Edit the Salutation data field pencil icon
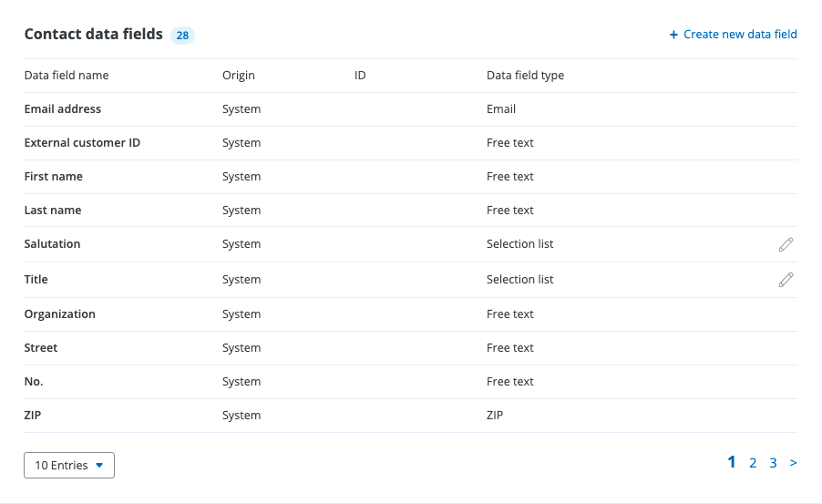Screen dimensions: 822x504 coord(786,244)
